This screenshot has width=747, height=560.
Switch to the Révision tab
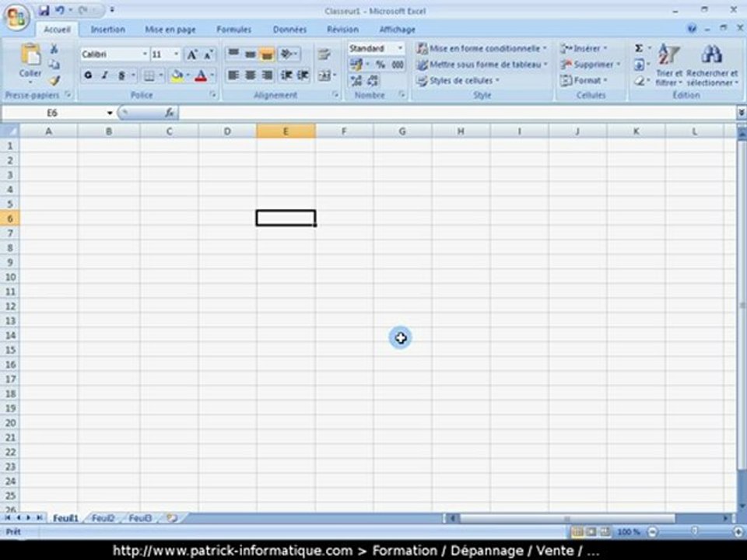point(342,30)
